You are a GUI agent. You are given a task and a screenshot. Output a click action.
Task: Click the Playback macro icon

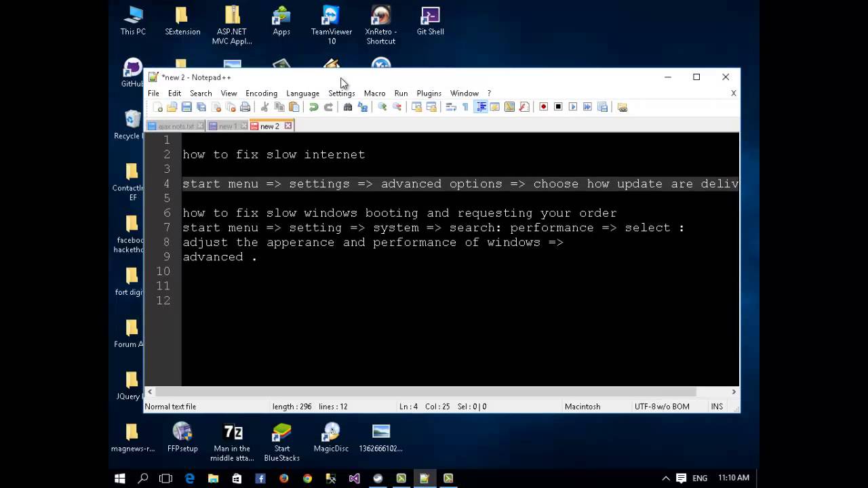(573, 107)
